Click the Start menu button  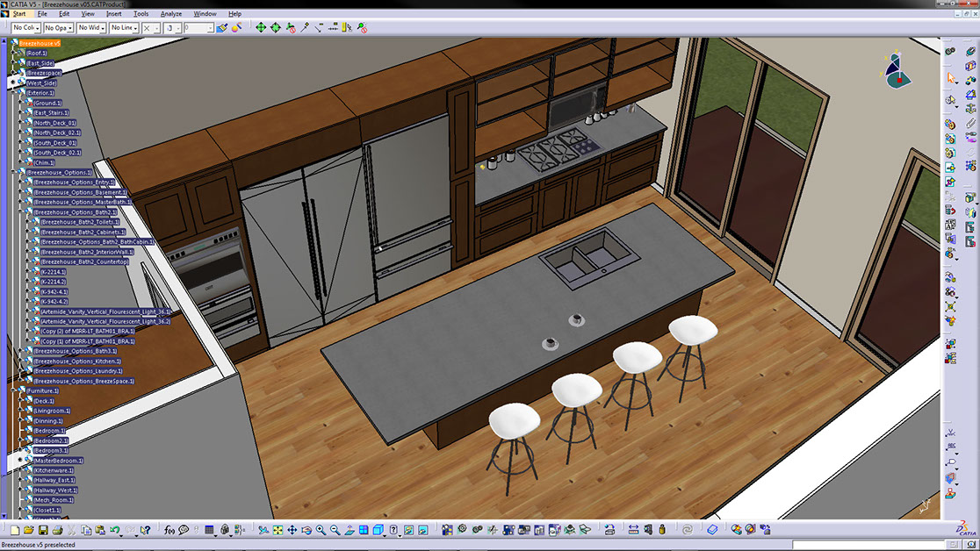(x=18, y=14)
